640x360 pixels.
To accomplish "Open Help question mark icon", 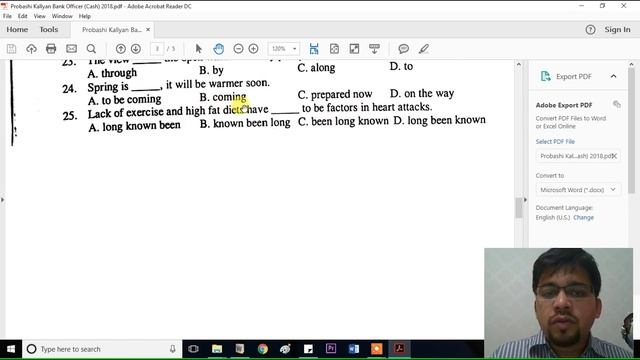I will click(x=590, y=29).
